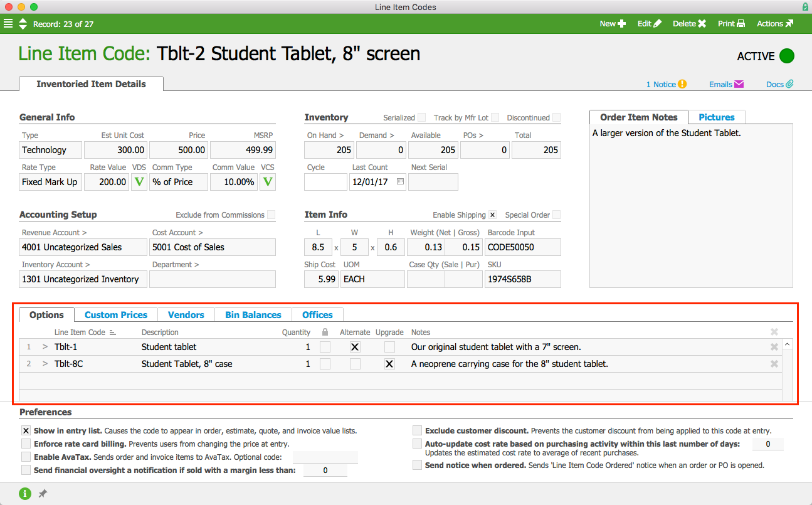
Task: Open the Last Count calendar picker
Action: [x=401, y=182]
